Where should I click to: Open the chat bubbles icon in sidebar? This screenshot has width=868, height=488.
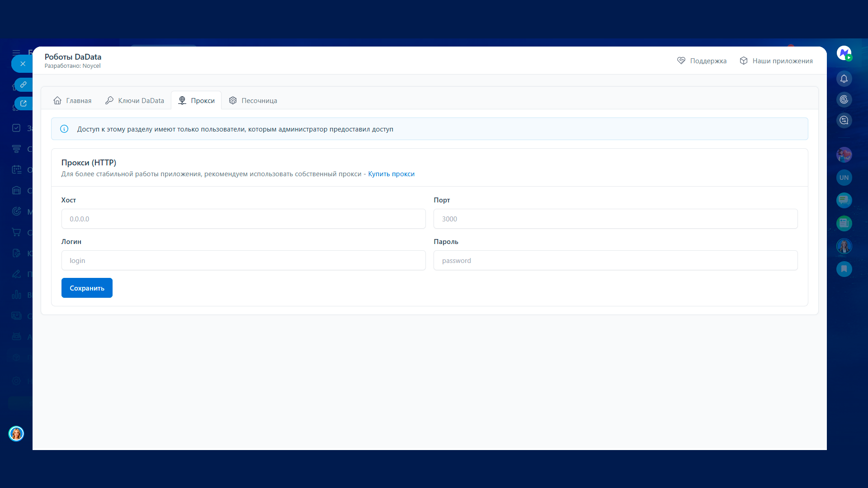844,200
